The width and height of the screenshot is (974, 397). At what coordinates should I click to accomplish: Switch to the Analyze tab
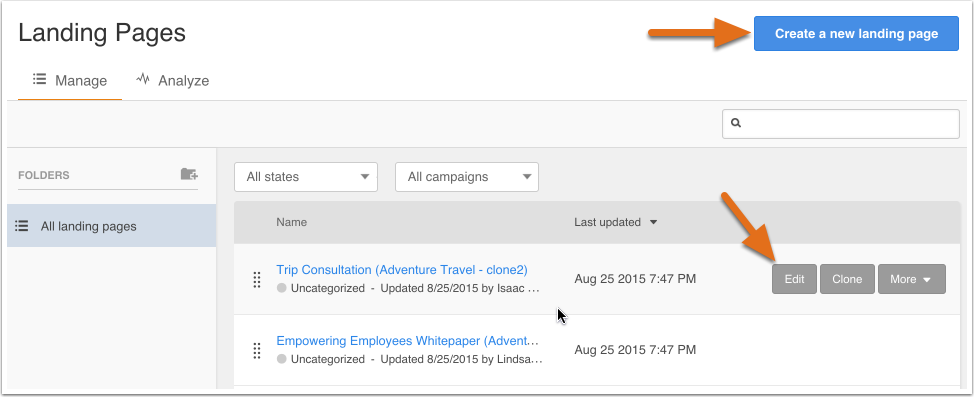[x=173, y=81]
